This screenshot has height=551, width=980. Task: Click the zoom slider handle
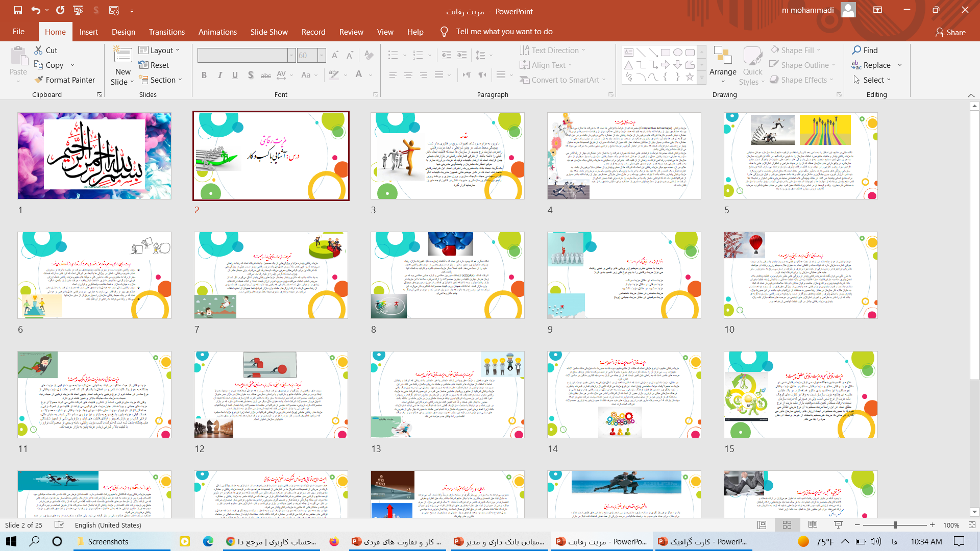(895, 525)
